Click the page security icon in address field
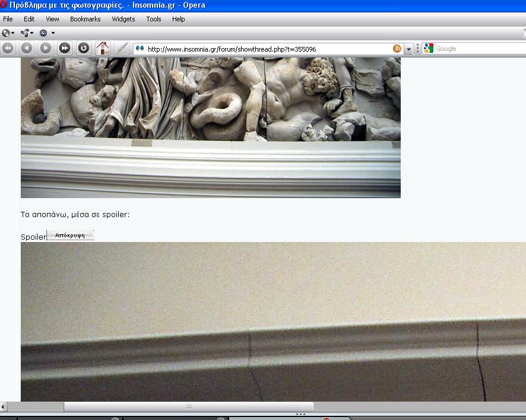The width and height of the screenshot is (526, 420). coord(140,49)
